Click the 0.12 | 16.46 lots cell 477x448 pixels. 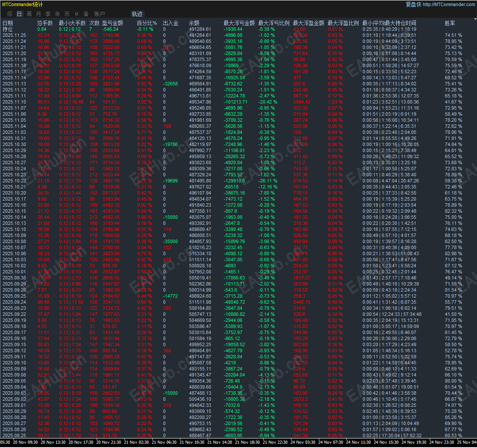tap(71, 102)
